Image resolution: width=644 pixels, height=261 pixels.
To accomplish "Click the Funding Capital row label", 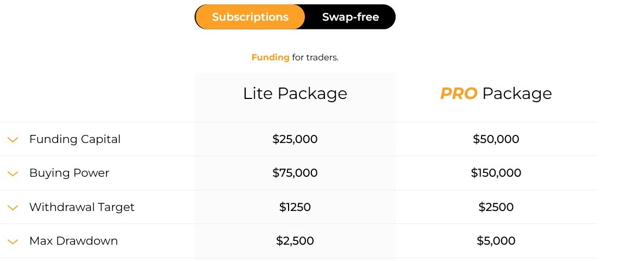I will [x=75, y=139].
